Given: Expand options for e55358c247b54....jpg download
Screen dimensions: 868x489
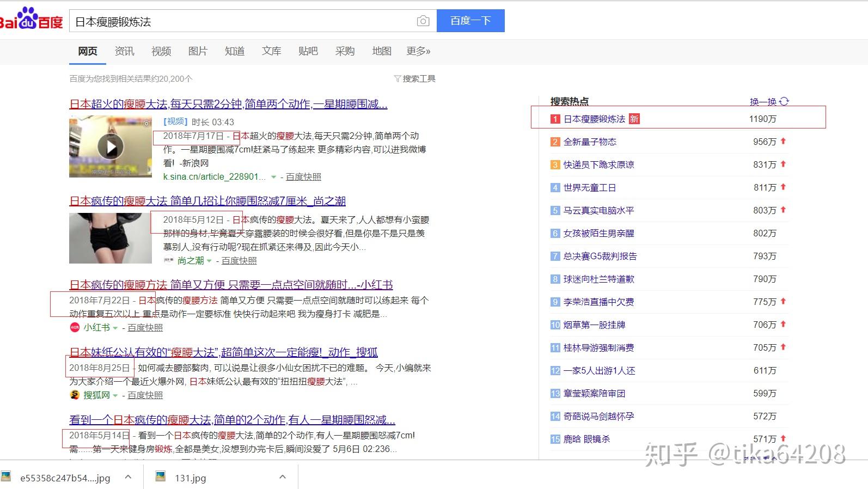Looking at the screenshot, I should (128, 477).
